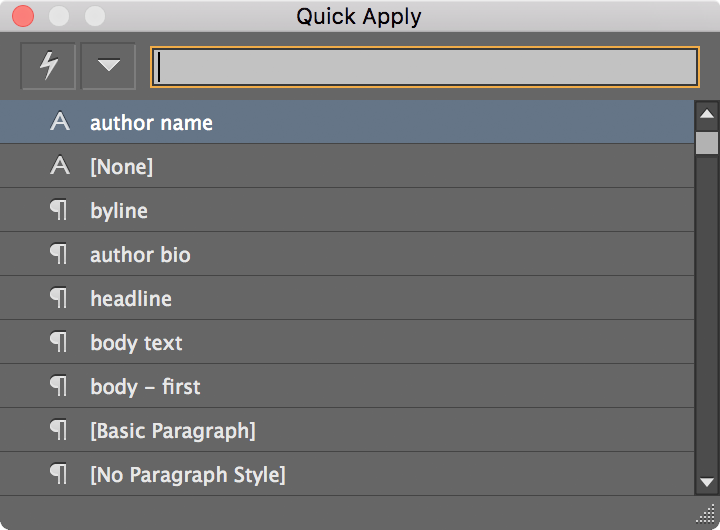Click paragraph icon beside author bio
The width and height of the screenshot is (720, 530).
pos(60,255)
